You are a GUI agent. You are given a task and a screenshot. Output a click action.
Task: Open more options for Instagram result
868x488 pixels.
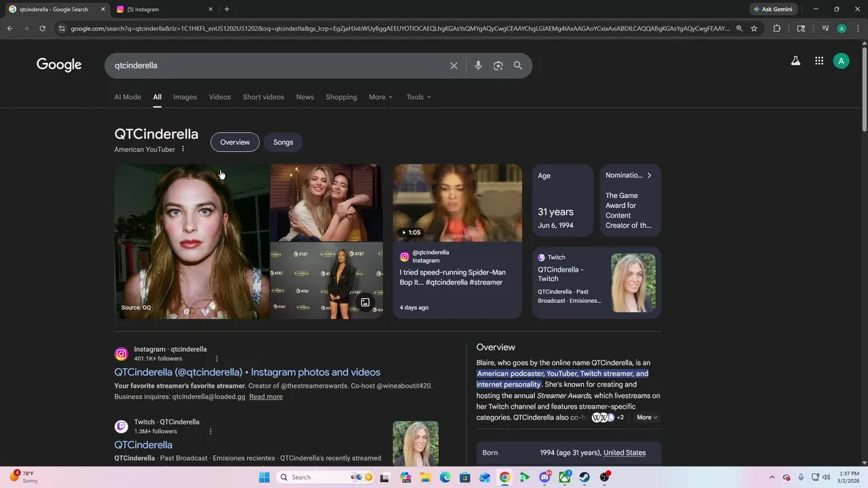[x=217, y=359]
